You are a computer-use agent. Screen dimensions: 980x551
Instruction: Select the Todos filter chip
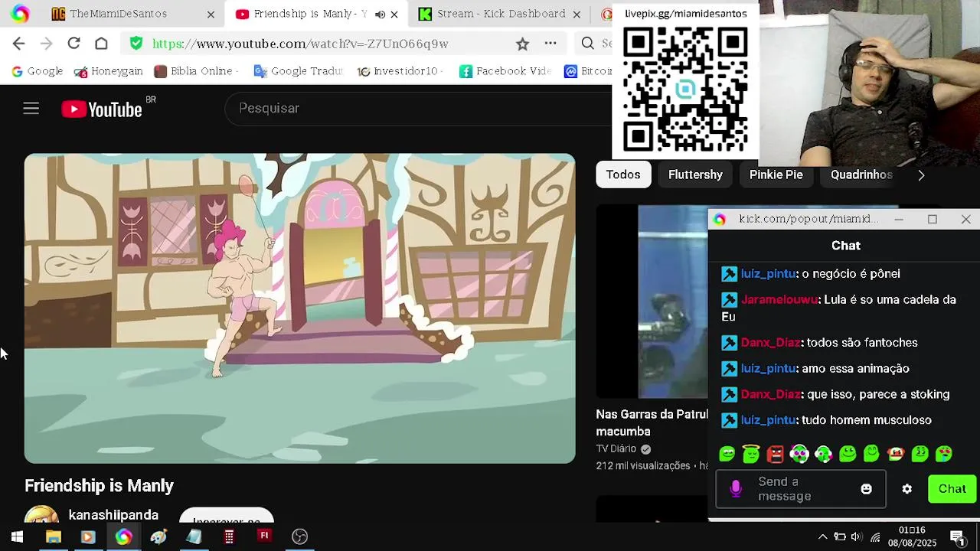(623, 174)
